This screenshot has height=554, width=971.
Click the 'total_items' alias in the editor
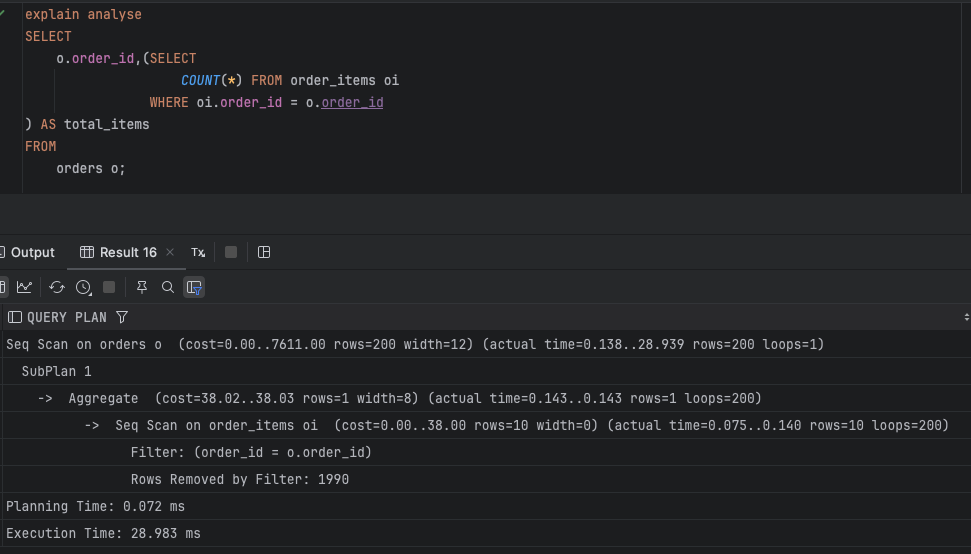(107, 124)
